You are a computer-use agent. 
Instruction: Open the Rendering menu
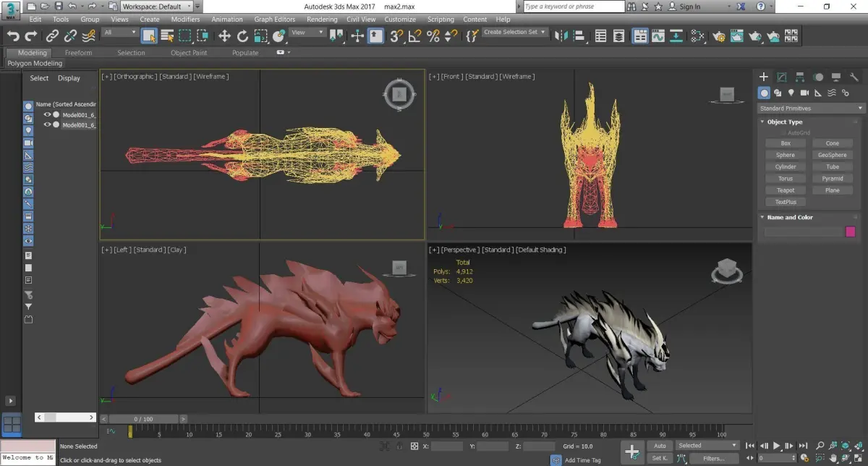[322, 20]
